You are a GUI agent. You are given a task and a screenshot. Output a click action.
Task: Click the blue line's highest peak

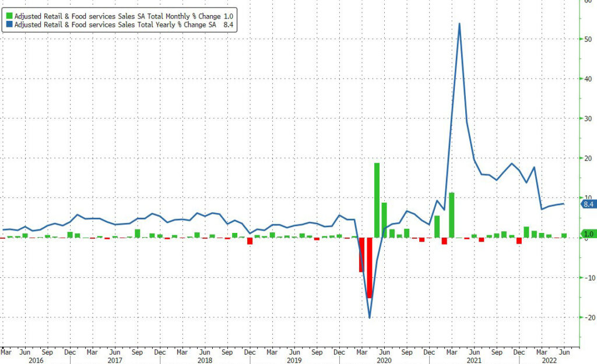point(459,24)
